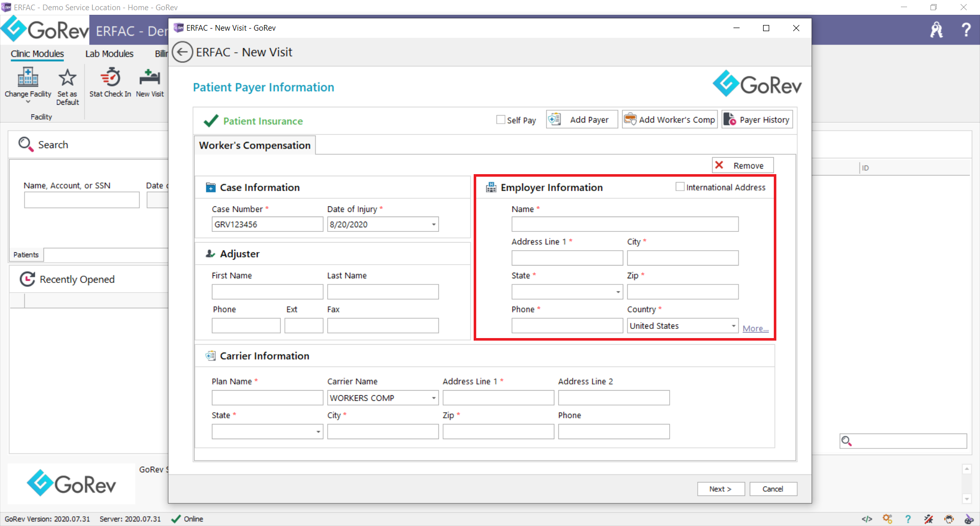
Task: Click the user keys icon in header
Action: 937,30
